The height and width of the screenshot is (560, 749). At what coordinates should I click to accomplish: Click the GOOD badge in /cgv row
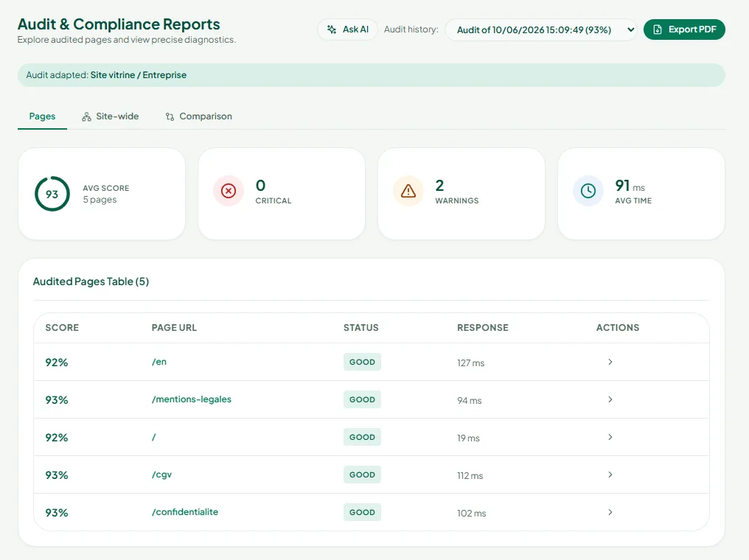pos(362,475)
